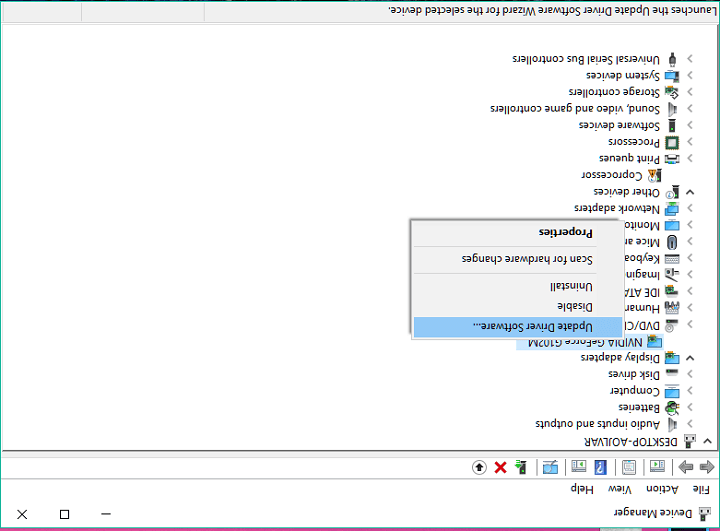The height and width of the screenshot is (531, 720).
Task: Expand the Disk drives arrow
Action: 690,374
